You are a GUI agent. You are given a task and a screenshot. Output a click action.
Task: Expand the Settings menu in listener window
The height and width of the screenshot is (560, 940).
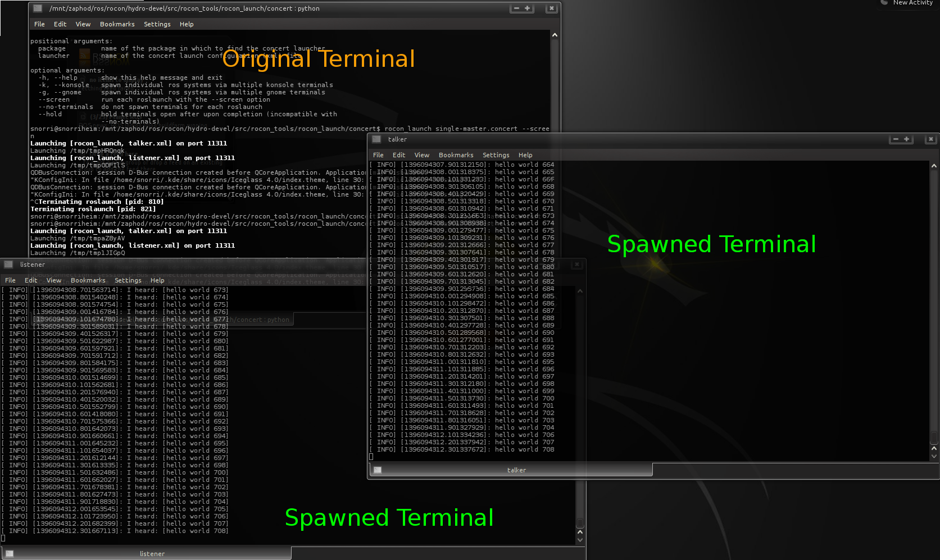(128, 280)
